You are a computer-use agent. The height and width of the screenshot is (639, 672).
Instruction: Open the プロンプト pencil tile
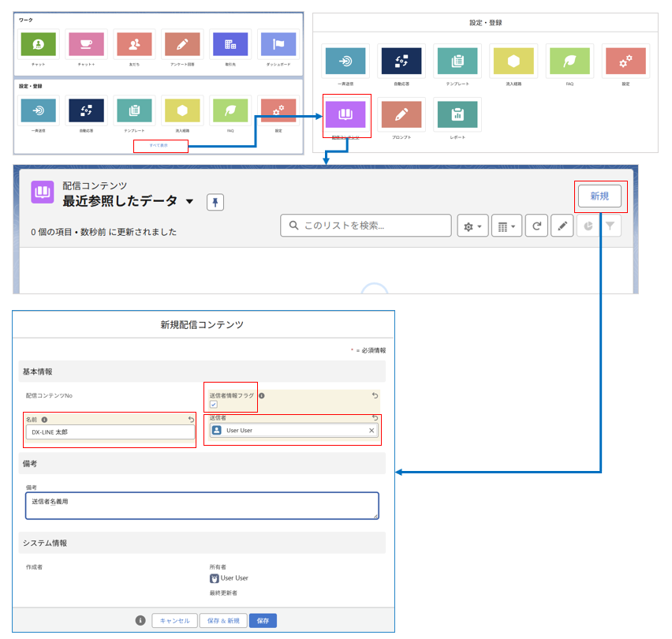pos(401,114)
